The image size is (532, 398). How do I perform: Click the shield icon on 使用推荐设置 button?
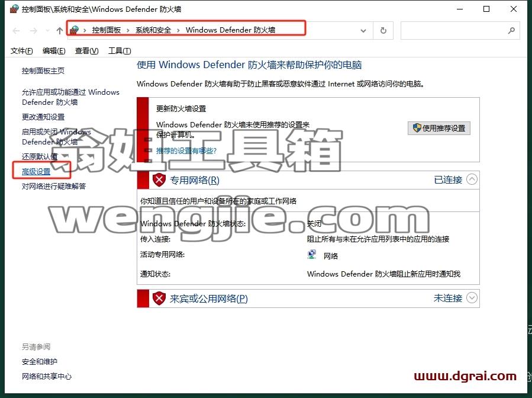(417, 128)
